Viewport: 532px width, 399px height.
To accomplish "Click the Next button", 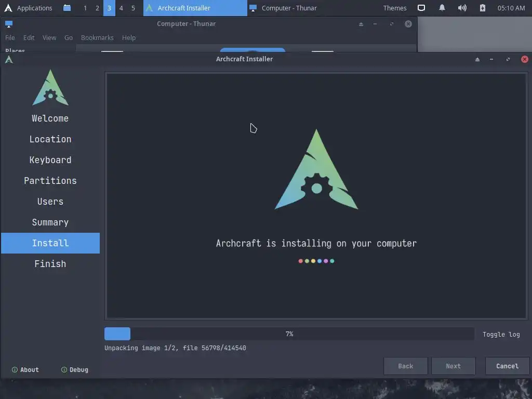I will click(453, 366).
